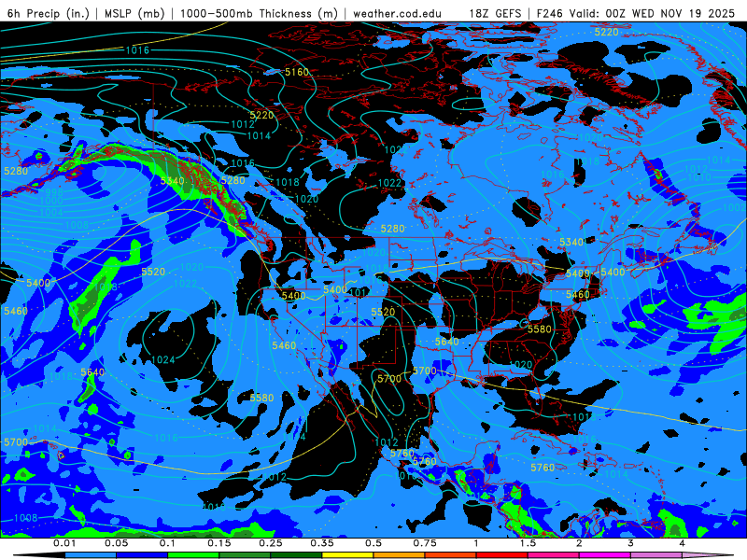Click the 5160 thickness contour label
This screenshot has height=560, width=747.
[x=297, y=72]
